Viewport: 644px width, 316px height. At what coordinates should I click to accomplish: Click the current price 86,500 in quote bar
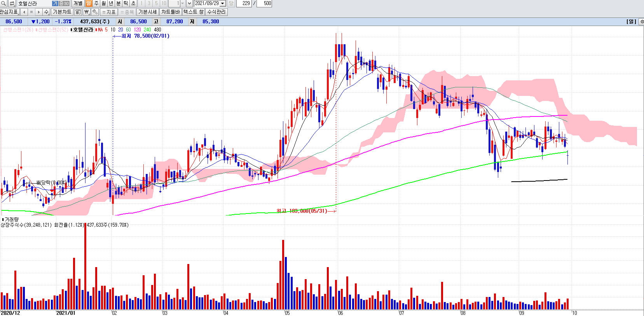point(14,22)
